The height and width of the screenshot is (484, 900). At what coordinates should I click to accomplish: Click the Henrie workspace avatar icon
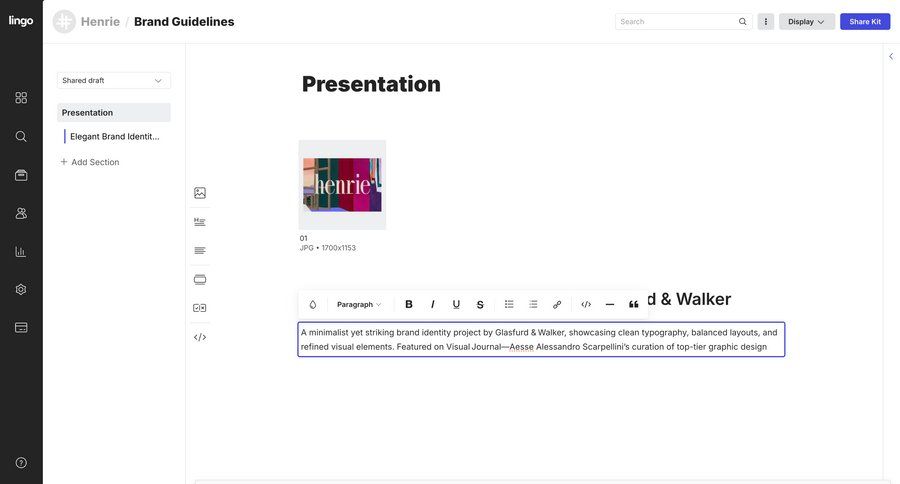pyautogui.click(x=64, y=22)
